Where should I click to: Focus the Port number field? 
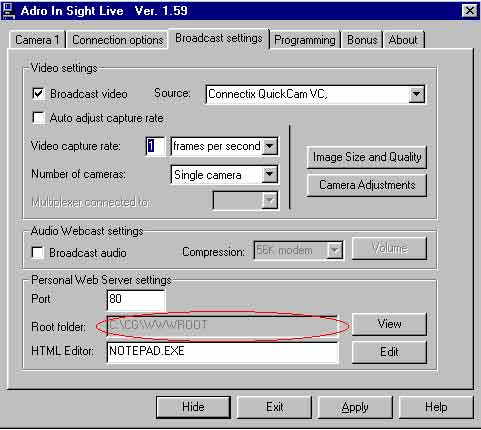coord(136,299)
